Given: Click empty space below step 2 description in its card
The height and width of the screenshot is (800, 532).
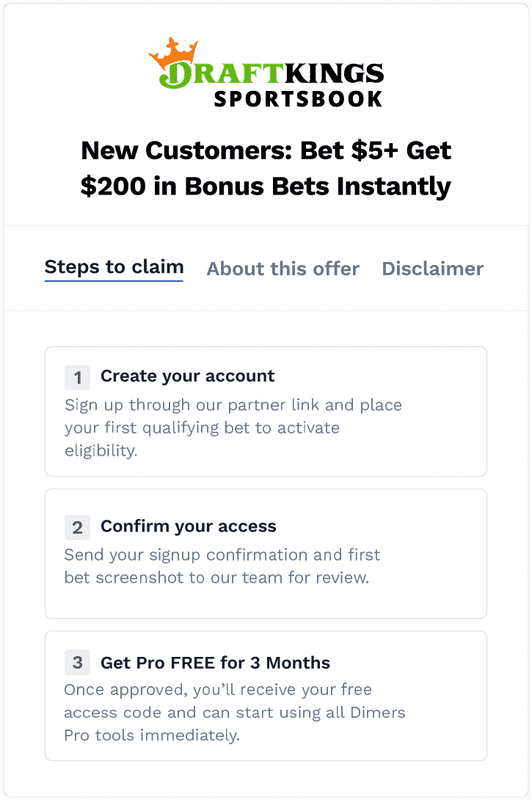Looking at the screenshot, I should pos(266,602).
